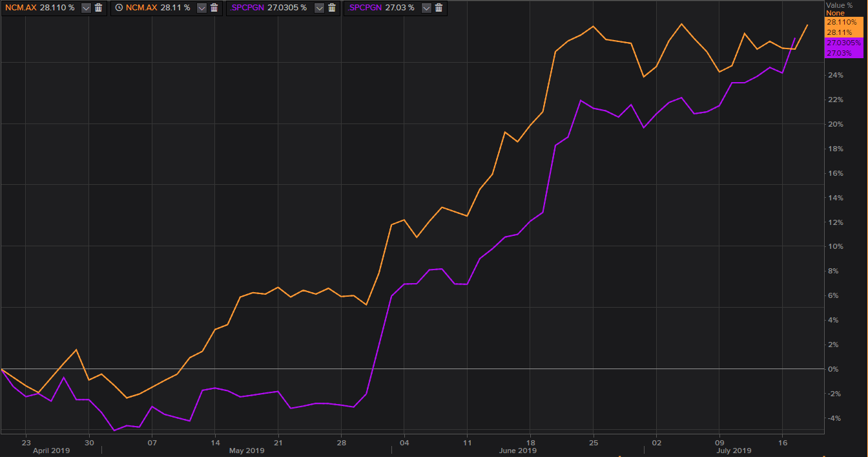The width and height of the screenshot is (868, 457).
Task: Click the orange 28.110% axis value tag
Action: click(x=844, y=22)
